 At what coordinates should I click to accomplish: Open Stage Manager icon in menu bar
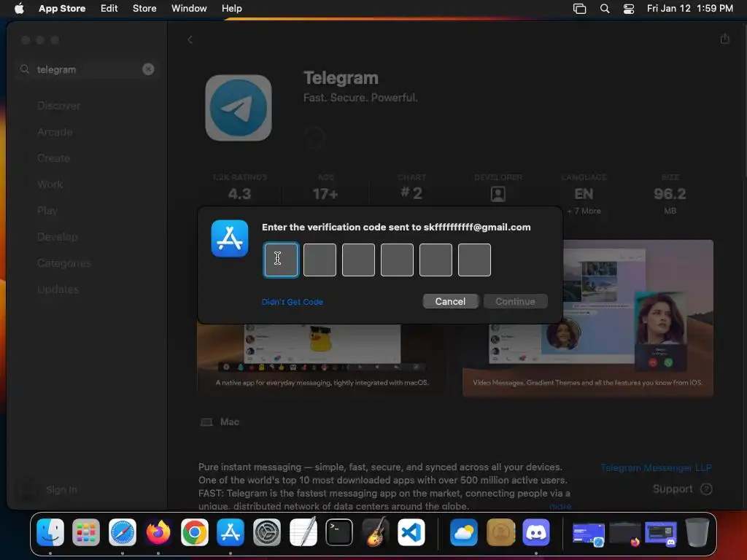[x=579, y=8]
